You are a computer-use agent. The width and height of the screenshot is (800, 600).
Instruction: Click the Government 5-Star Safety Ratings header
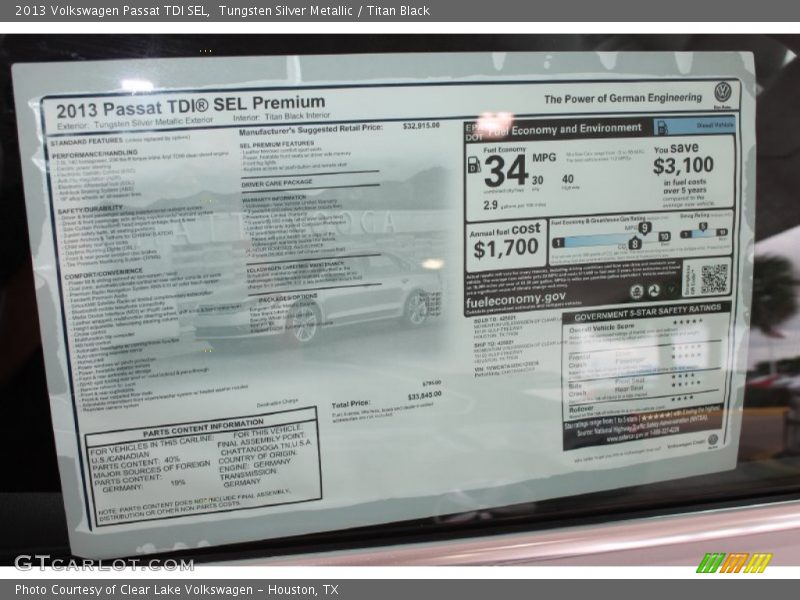[646, 311]
